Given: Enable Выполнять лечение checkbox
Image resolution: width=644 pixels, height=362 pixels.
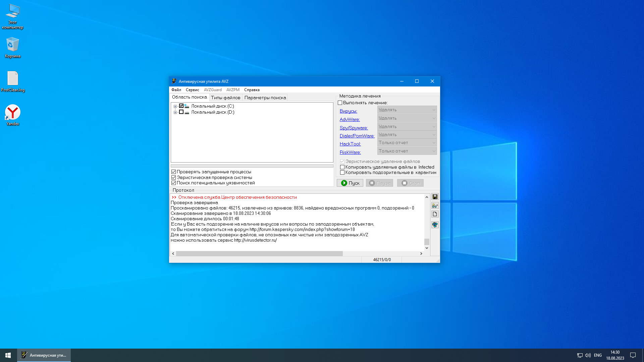Looking at the screenshot, I should coord(340,103).
